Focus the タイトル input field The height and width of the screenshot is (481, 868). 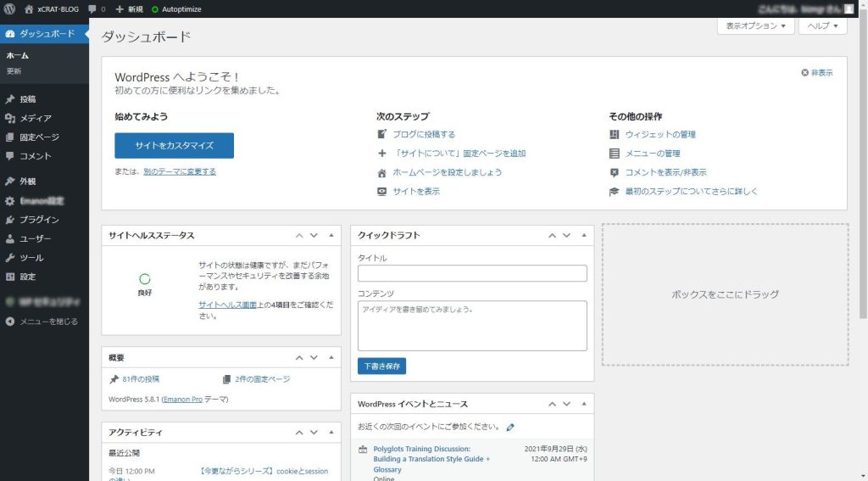point(472,273)
